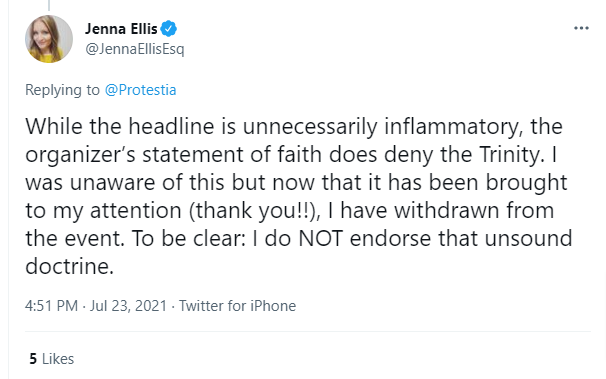Click "(thank you!!)" in the tweet text
606x379 pixels.
pos(254,211)
